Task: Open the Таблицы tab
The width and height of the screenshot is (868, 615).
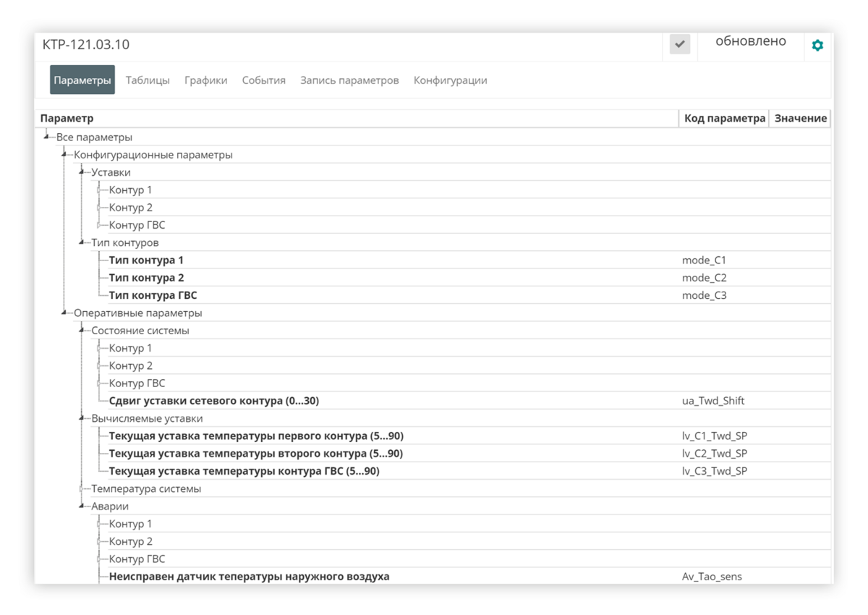Action: [x=148, y=80]
